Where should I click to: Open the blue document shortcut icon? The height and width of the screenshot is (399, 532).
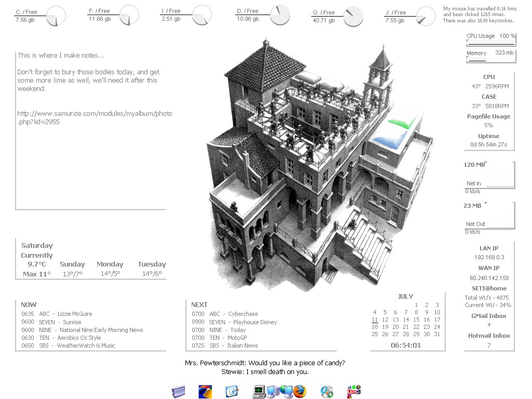232,391
